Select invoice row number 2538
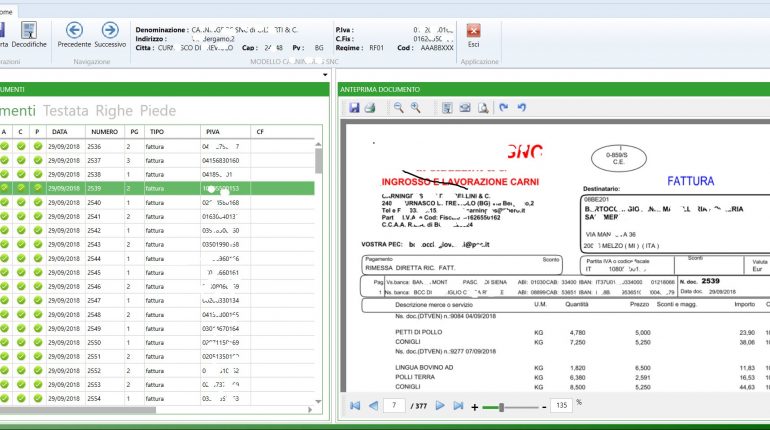Image resolution: width=770 pixels, height=430 pixels. (157, 175)
